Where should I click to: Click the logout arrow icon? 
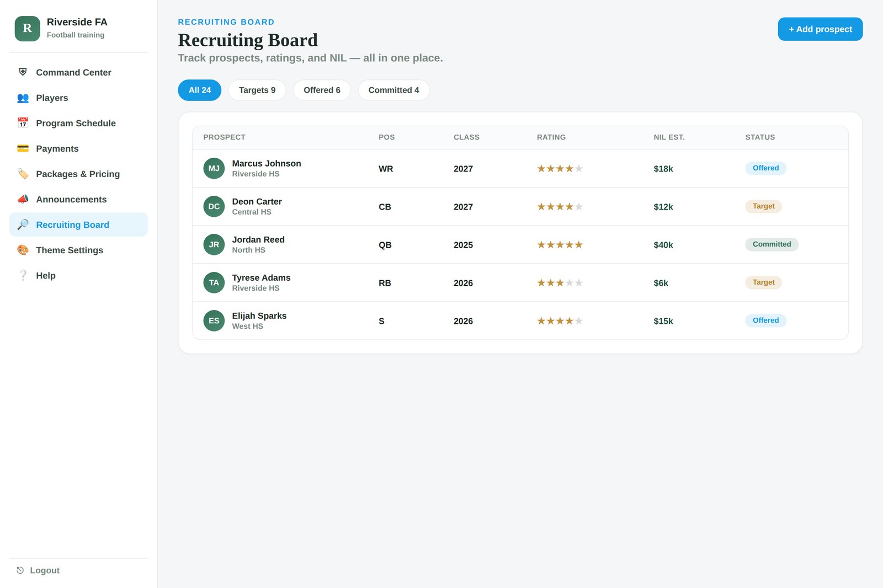click(x=20, y=570)
